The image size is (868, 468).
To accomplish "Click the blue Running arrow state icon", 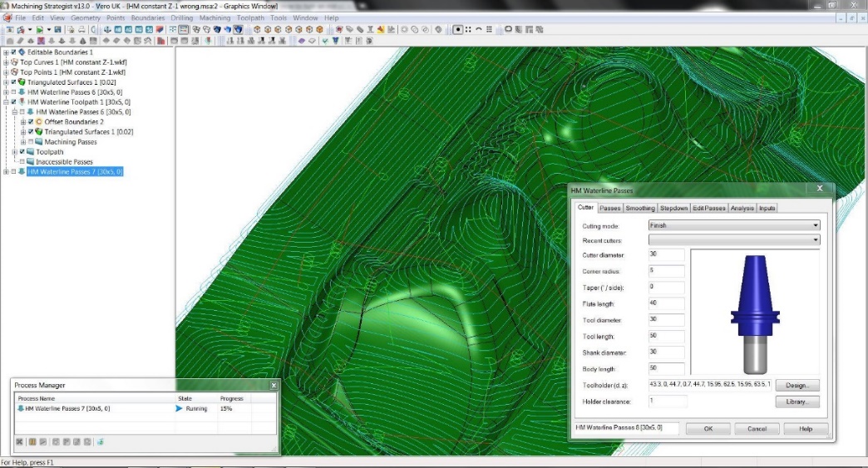I will (179, 408).
